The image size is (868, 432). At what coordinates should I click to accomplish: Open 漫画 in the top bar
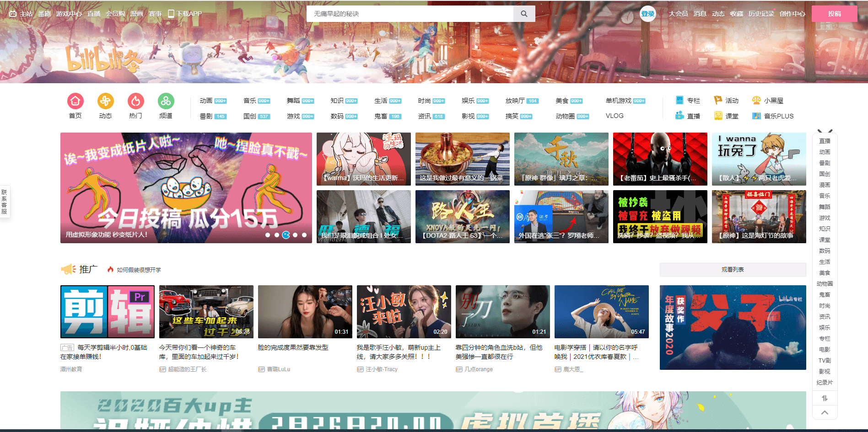pyautogui.click(x=137, y=14)
